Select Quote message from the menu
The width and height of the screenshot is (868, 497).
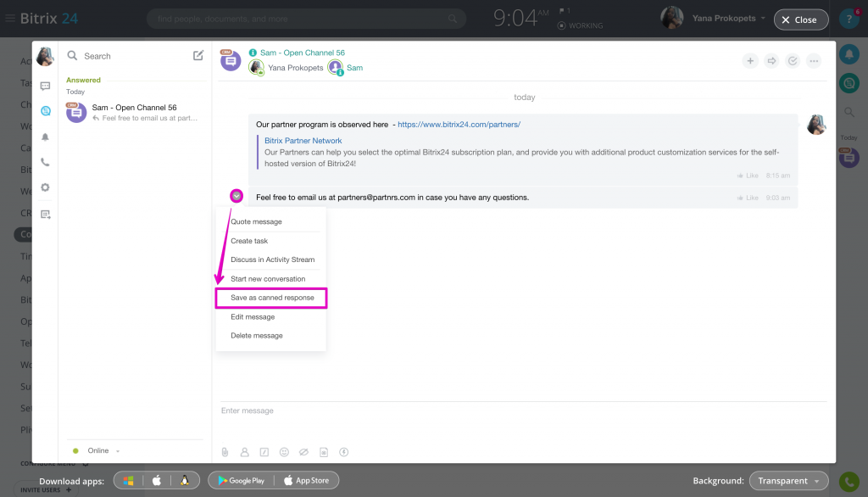tap(256, 221)
